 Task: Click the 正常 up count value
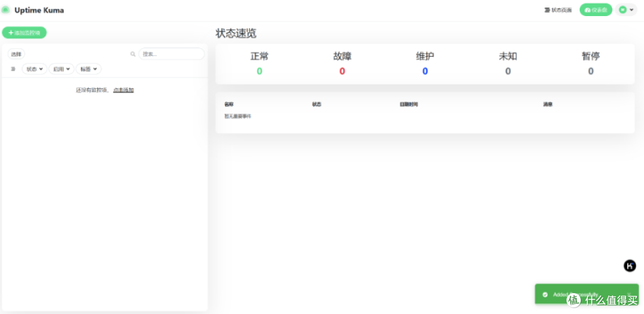[x=259, y=71]
